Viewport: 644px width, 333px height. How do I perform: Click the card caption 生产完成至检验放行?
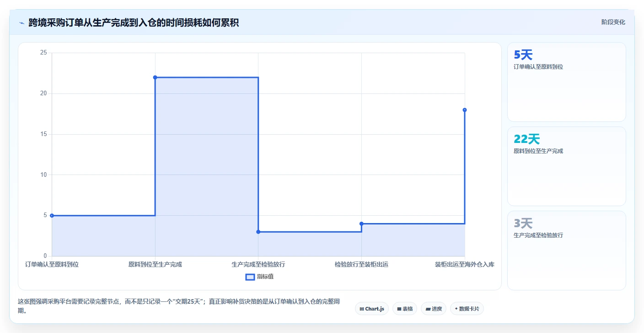point(538,235)
